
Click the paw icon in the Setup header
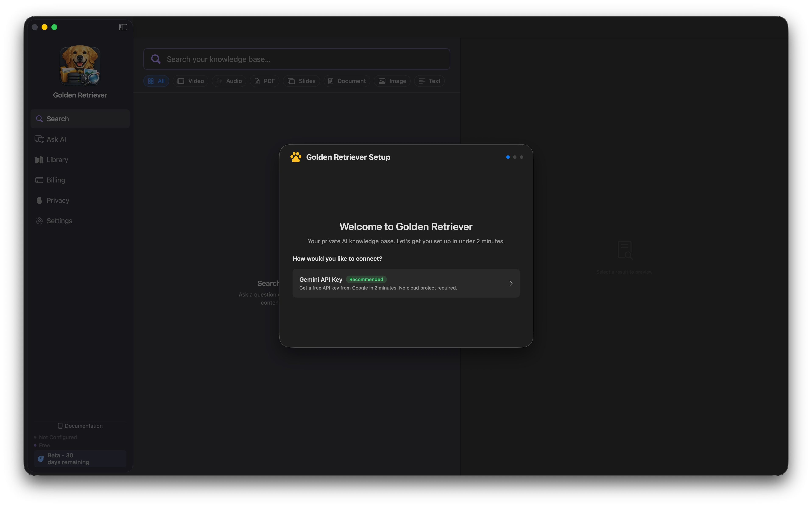(296, 157)
